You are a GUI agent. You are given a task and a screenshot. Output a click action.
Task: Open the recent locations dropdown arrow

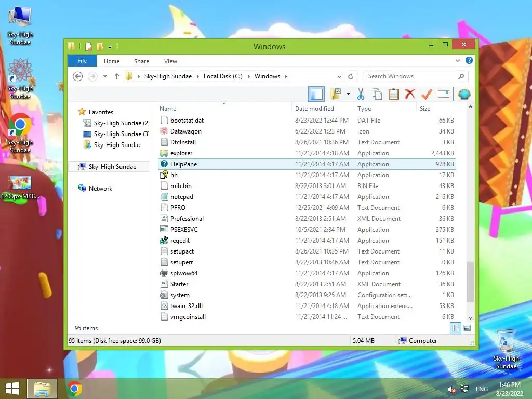(x=105, y=76)
